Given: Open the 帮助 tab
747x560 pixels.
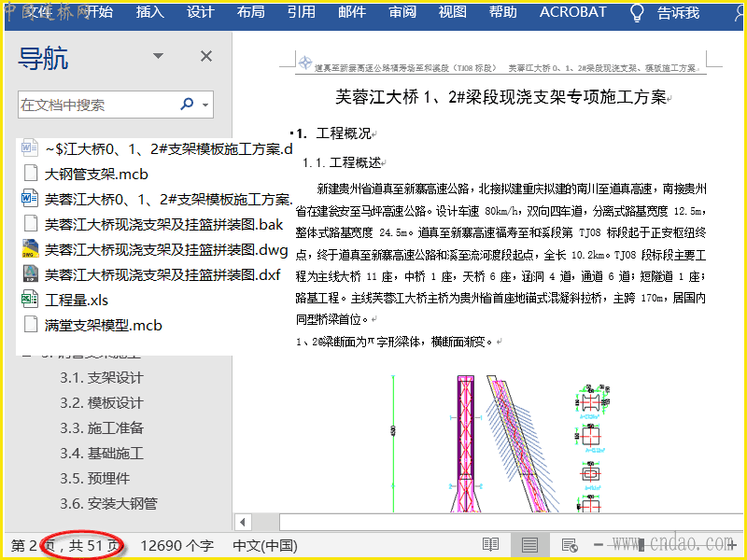Looking at the screenshot, I should [x=503, y=12].
